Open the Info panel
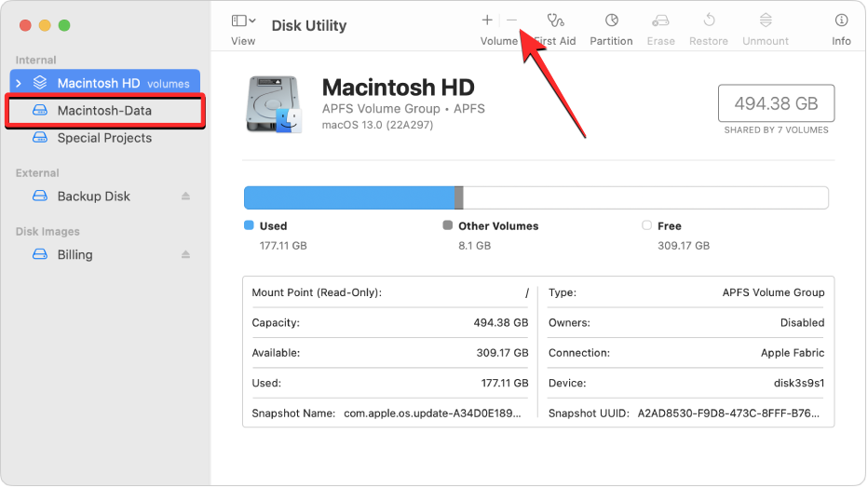This screenshot has height=488, width=868. click(x=841, y=20)
